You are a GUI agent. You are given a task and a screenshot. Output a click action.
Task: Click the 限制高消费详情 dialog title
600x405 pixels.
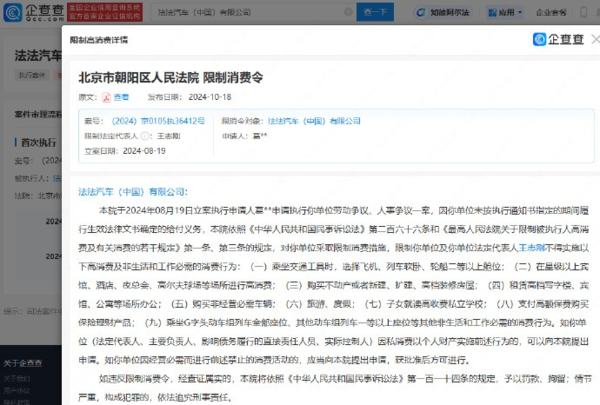(99, 40)
